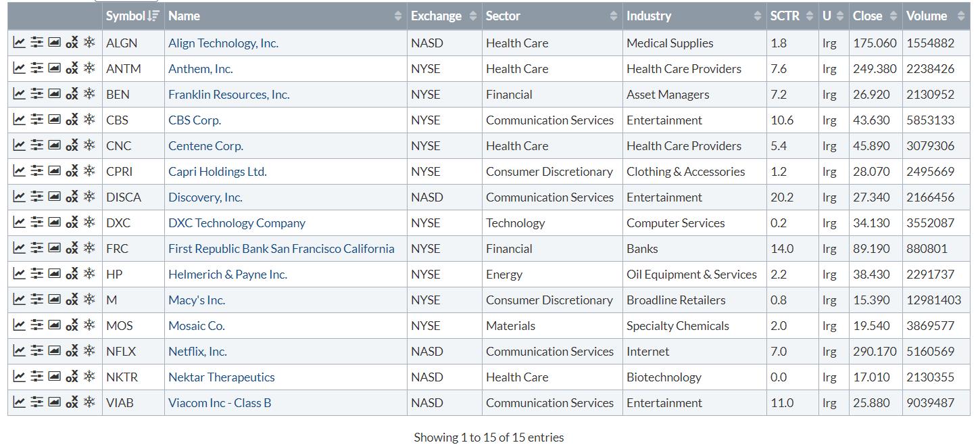Open the gallery image icon for VIAB
980x447 pixels.
pyautogui.click(x=54, y=402)
